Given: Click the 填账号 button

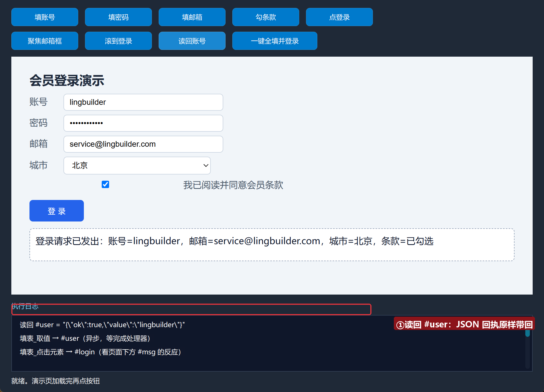Looking at the screenshot, I should 45,17.
